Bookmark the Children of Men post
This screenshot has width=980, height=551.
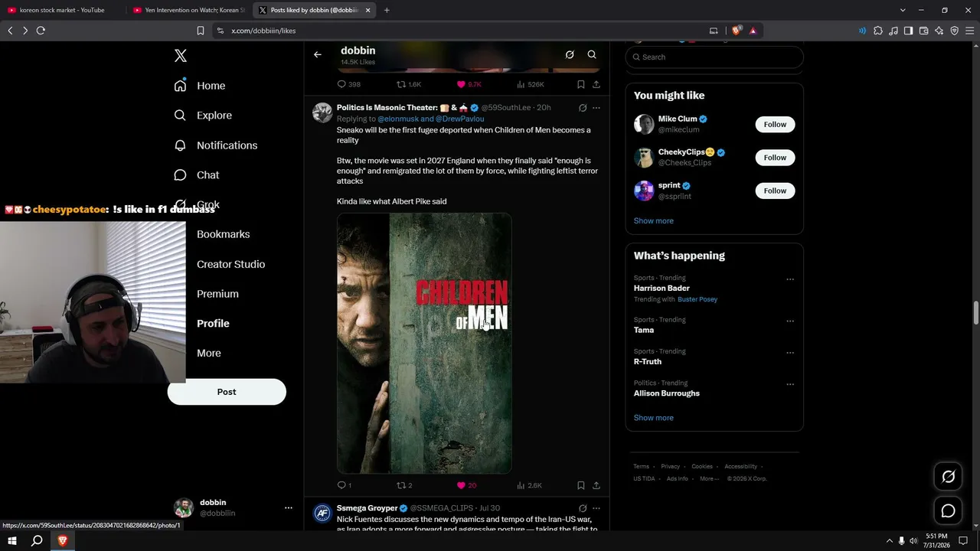pos(581,485)
